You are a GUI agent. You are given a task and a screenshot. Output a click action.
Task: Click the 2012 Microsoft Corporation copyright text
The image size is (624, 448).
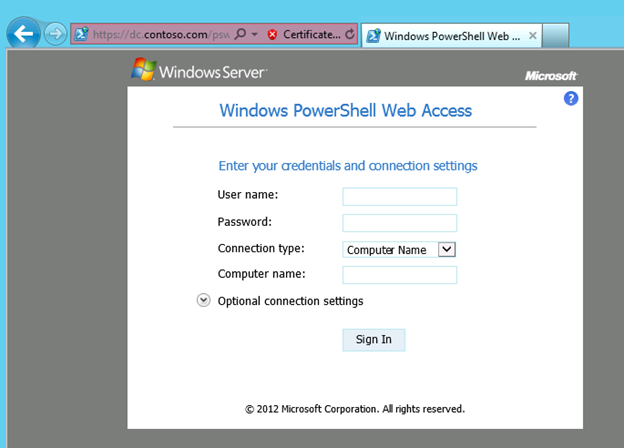coord(355,409)
